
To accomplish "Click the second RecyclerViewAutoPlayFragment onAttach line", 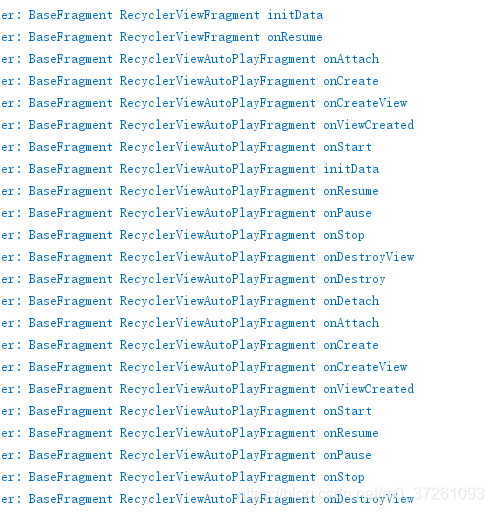I will pyautogui.click(x=190, y=323).
